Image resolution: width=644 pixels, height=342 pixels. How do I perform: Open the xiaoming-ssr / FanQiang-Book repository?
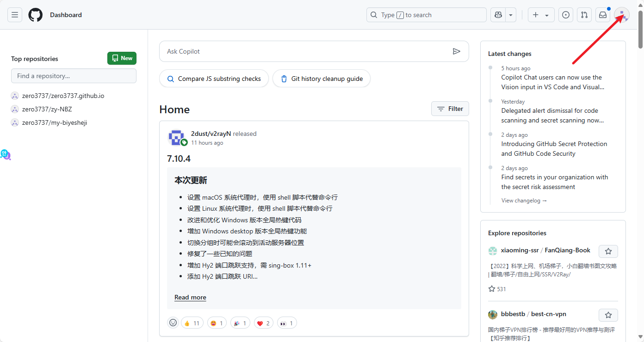(x=545, y=250)
